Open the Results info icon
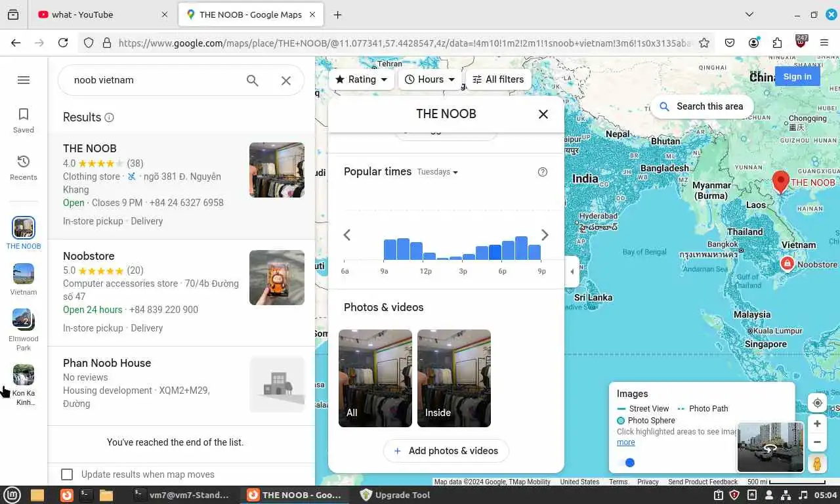Viewport: 840px width, 504px height. pos(109,117)
